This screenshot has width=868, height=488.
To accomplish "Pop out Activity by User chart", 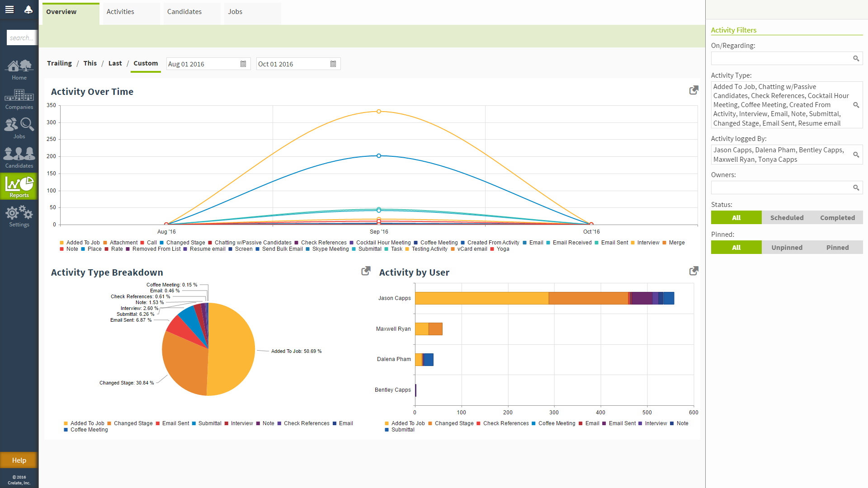I will tap(693, 271).
